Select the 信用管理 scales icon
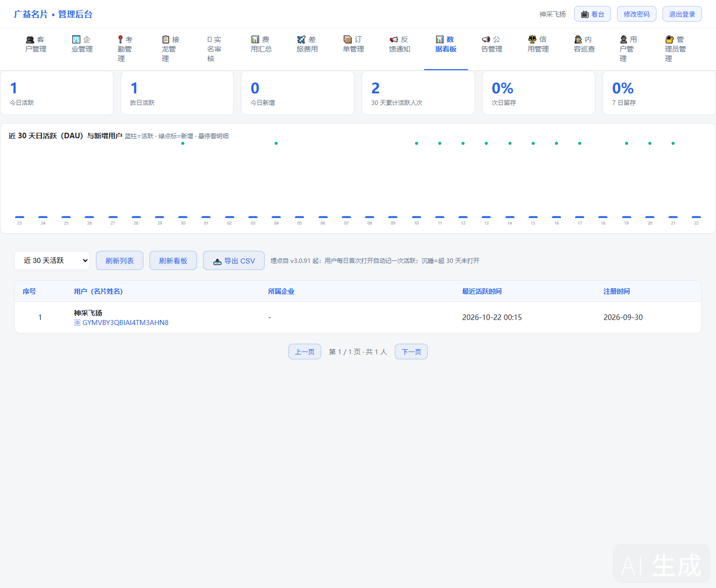 point(532,39)
